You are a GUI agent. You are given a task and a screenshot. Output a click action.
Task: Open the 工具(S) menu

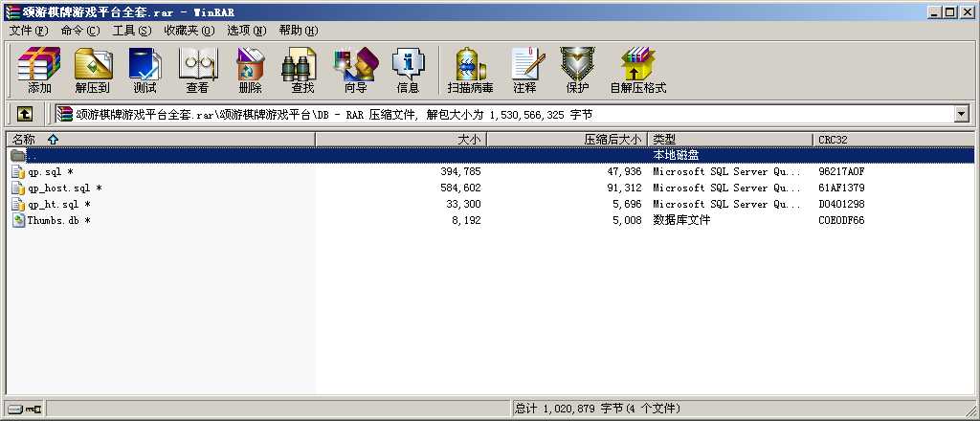point(132,31)
